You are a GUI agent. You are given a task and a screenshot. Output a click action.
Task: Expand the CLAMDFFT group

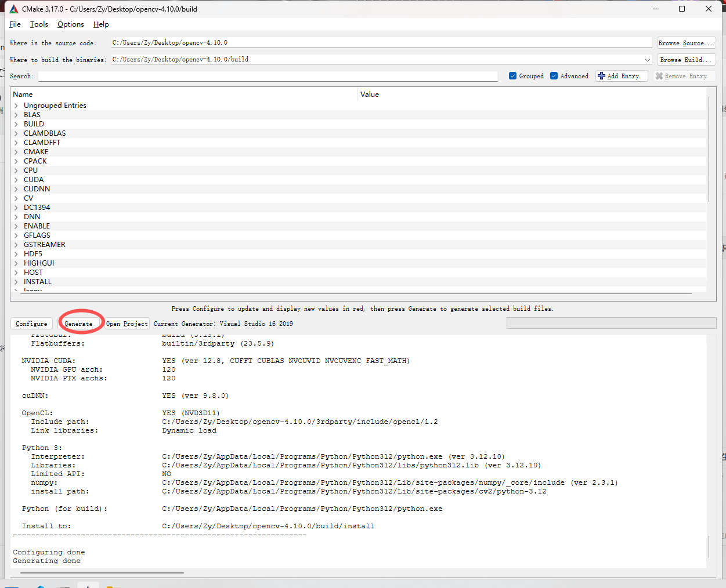(x=16, y=143)
